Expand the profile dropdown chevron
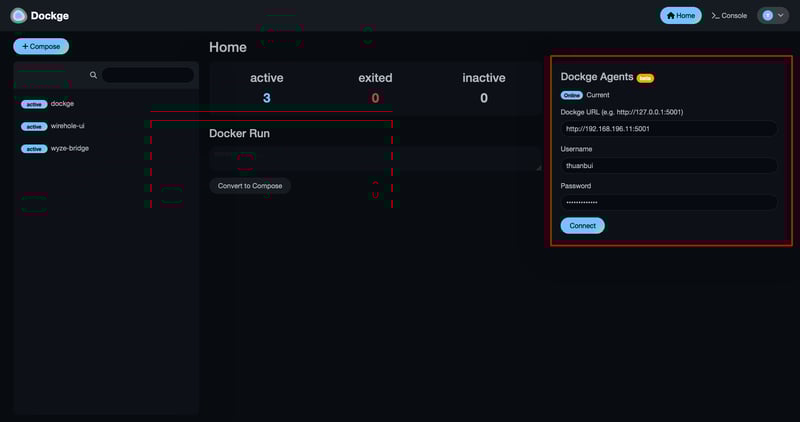Screen dimensions: 800x422 (781, 16)
